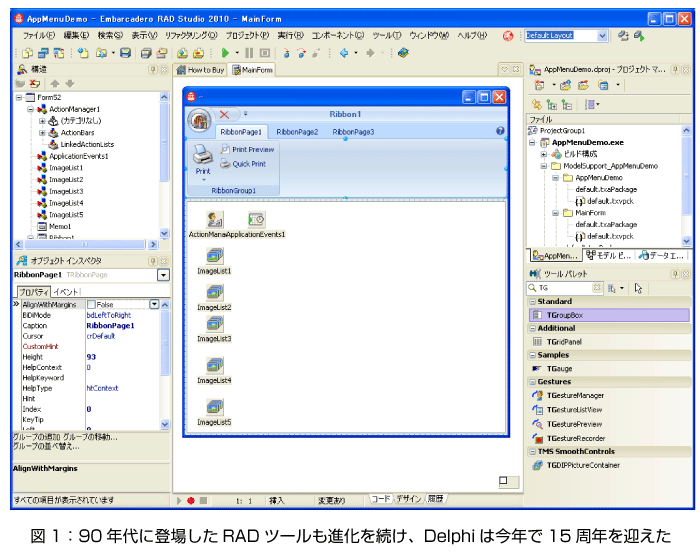Select ApplicationEvents1 component icon on form

[x=256, y=220]
